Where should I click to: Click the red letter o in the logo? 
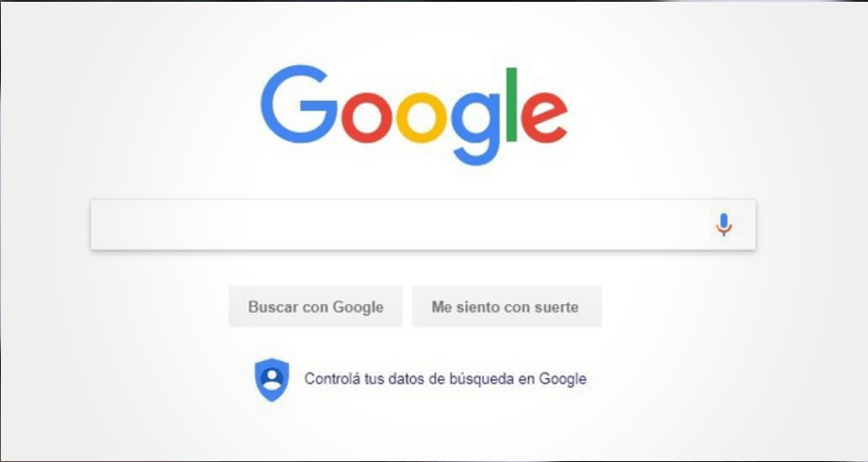click(x=367, y=118)
